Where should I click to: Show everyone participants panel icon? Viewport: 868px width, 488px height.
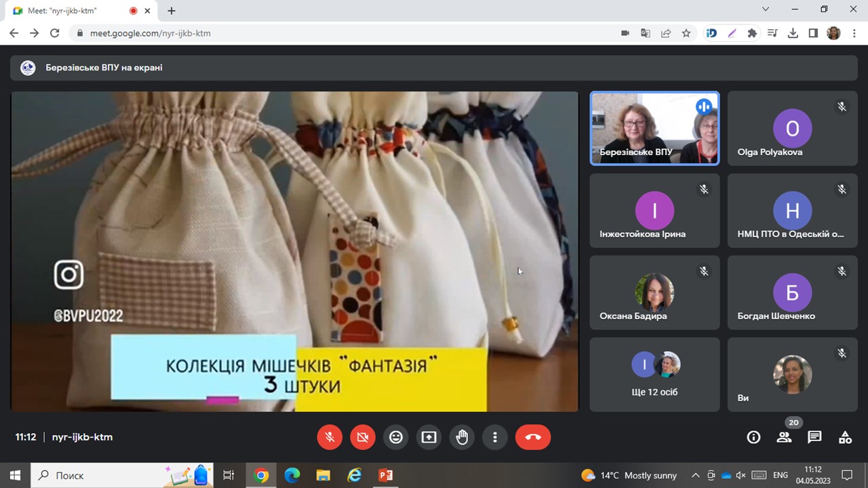784,437
